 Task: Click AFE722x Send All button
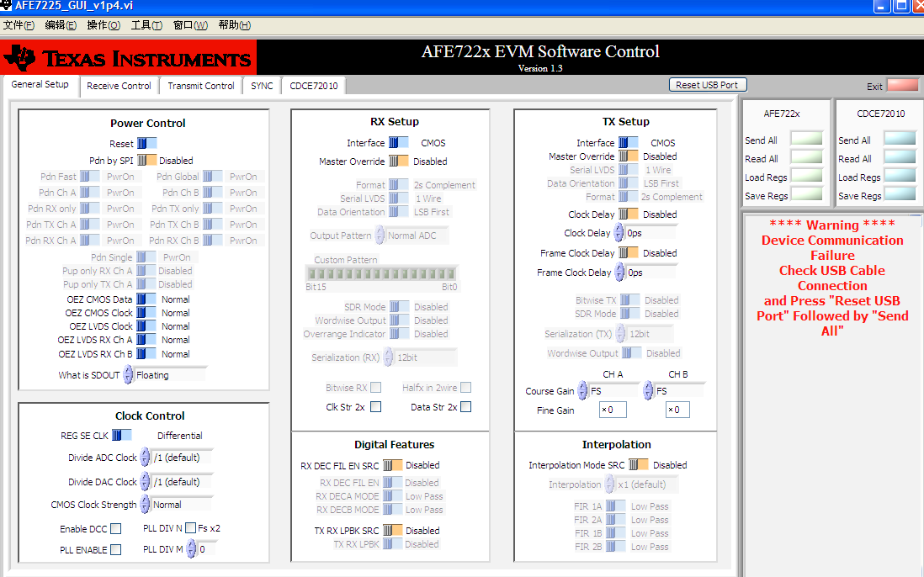[807, 139]
